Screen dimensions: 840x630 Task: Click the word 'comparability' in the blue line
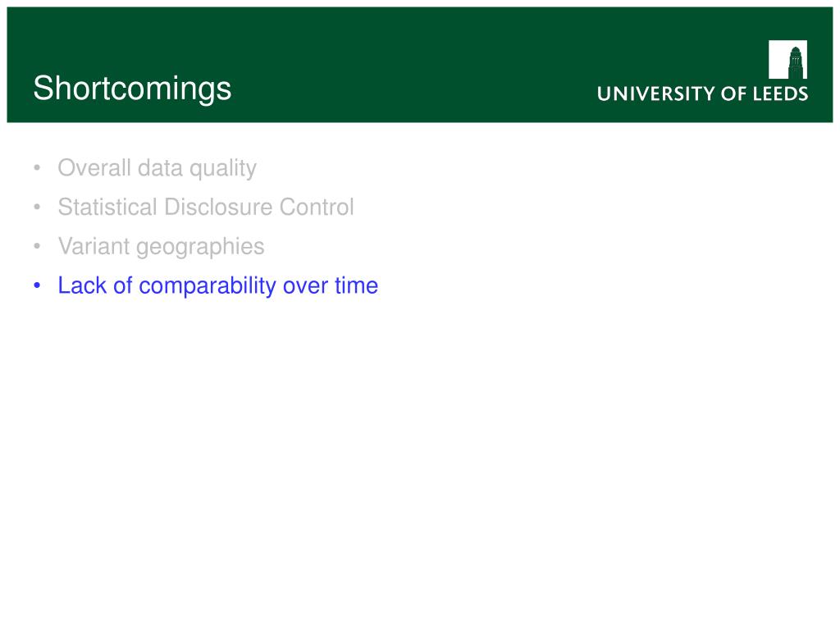(208, 286)
